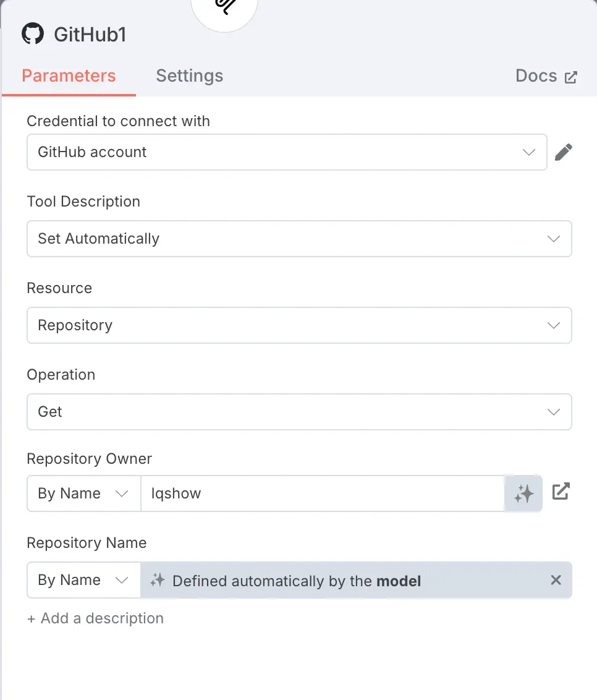
Task: Select the Parameters tab
Action: tap(69, 75)
